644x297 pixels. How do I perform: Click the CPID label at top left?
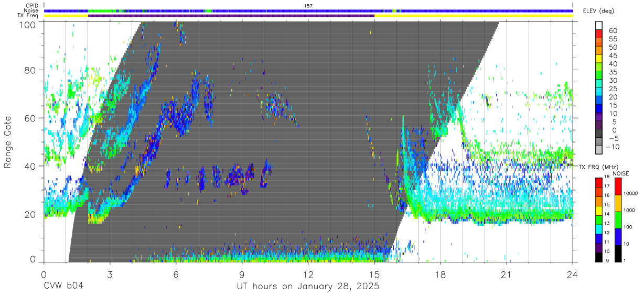(x=32, y=5)
